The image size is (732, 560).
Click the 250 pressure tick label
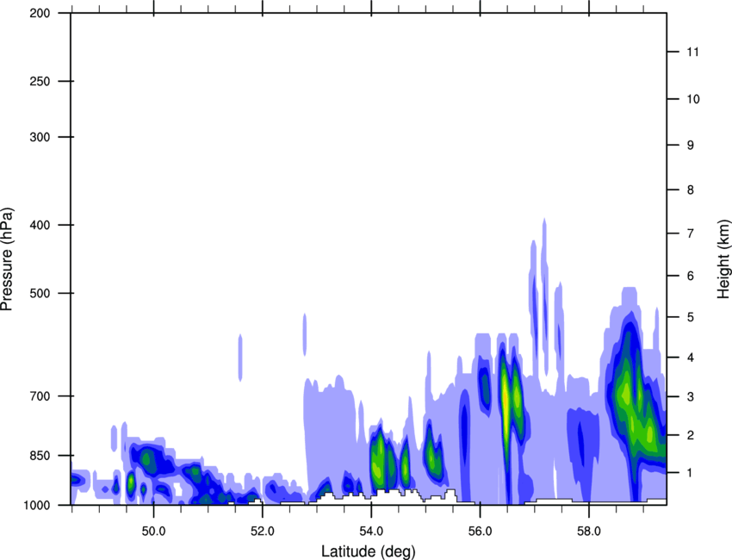(x=40, y=81)
